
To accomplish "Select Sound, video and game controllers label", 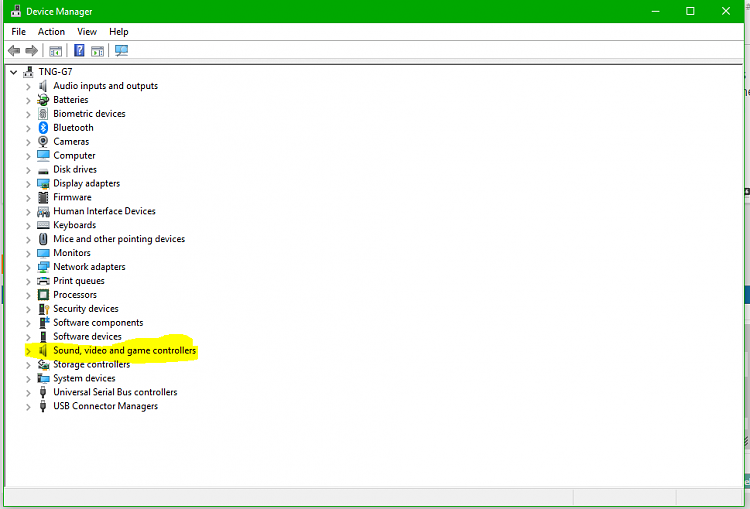I will 124,351.
